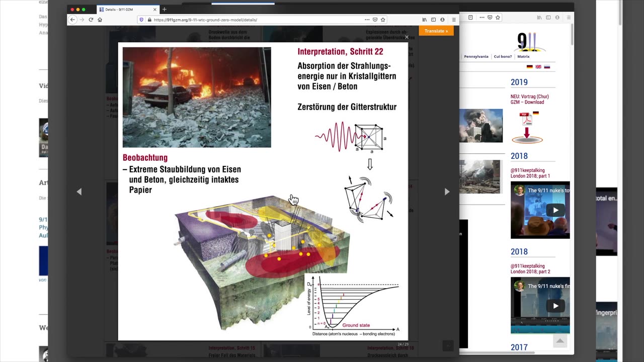This screenshot has height=362, width=644.
Task: Switch site language to English flag
Action: 538,67
